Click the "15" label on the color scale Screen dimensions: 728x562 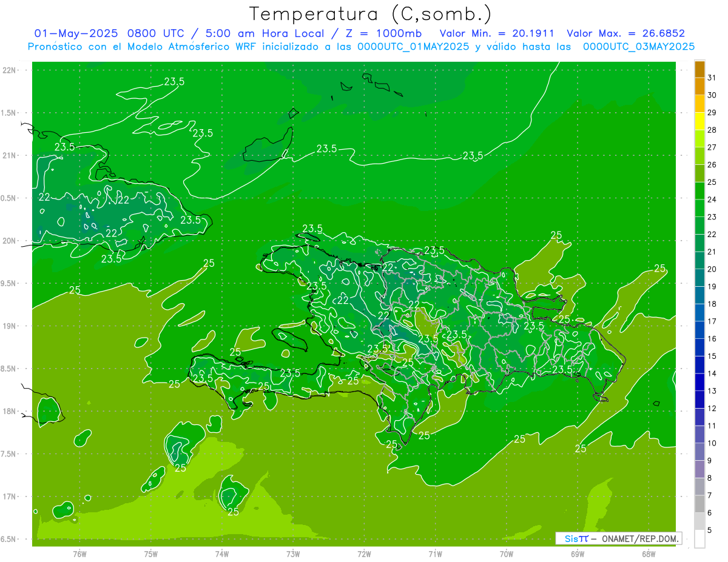[x=712, y=356]
